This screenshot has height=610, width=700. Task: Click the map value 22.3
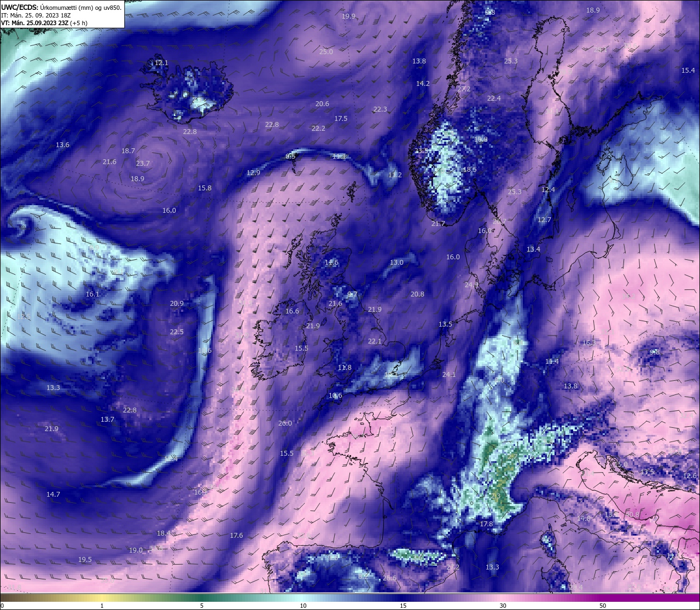click(x=380, y=109)
